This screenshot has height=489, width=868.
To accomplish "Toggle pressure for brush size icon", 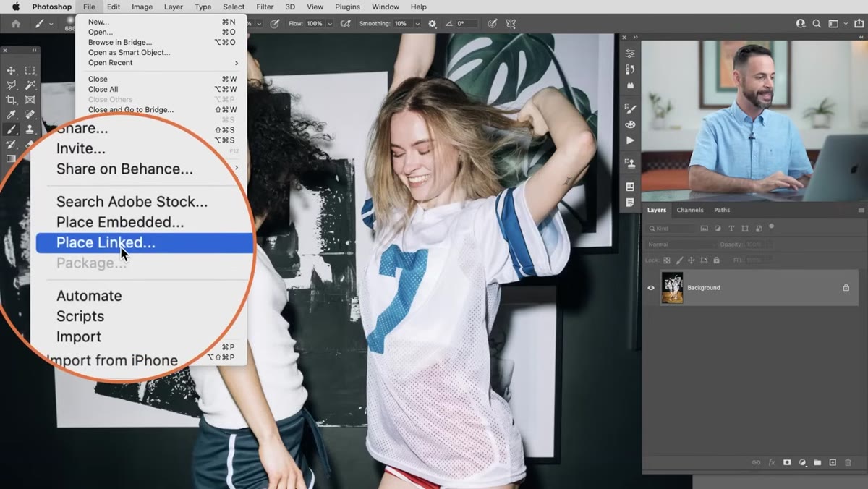I will (x=493, y=24).
